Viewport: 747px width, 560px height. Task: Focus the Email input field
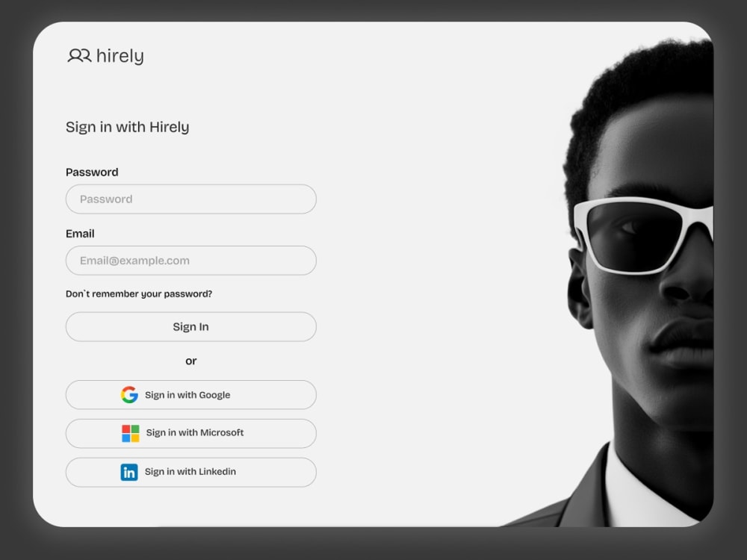tap(191, 261)
